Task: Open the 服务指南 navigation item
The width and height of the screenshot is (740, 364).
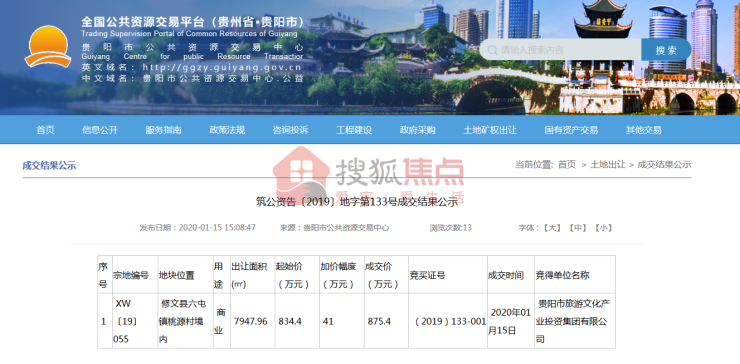Action: (x=163, y=130)
